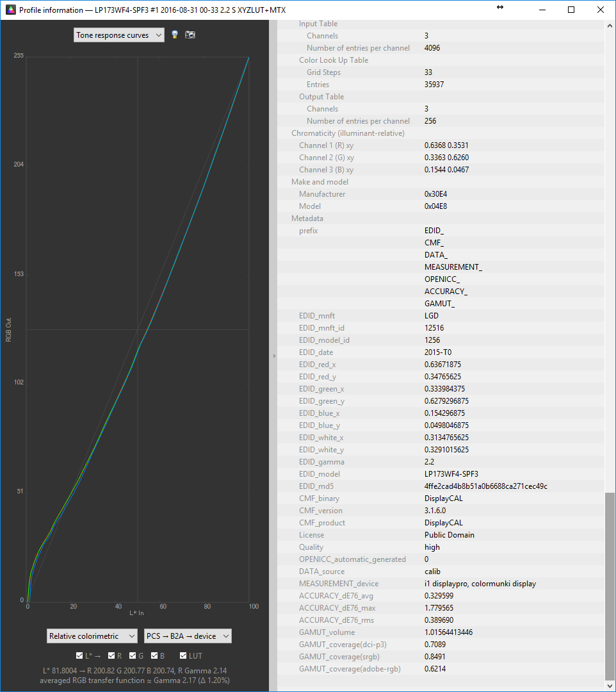The height and width of the screenshot is (692, 616).
Task: Click the scrollbar up arrow
Action: [610, 26]
